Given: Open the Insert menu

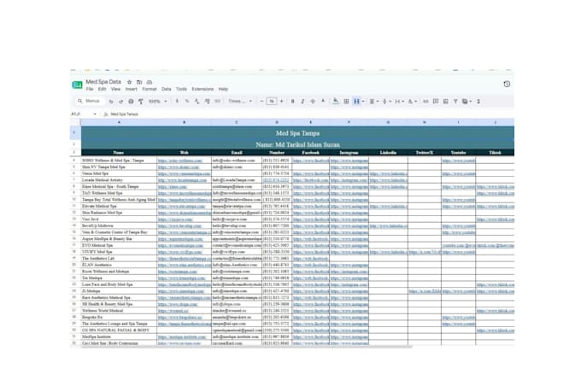Looking at the screenshot, I should (132, 90).
